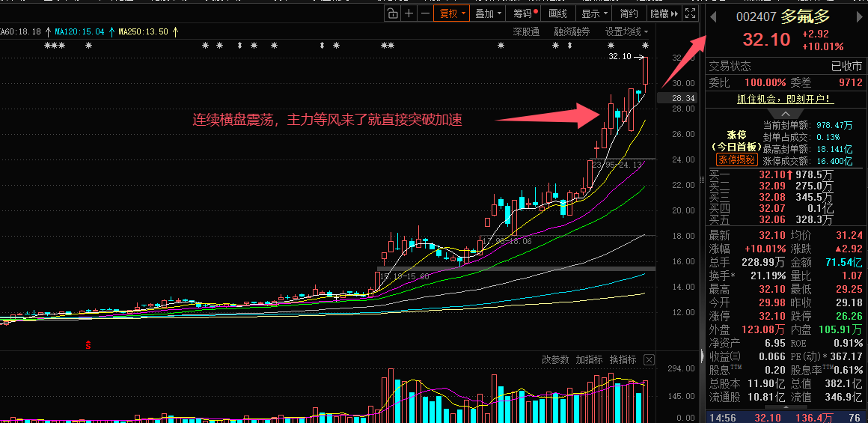Click the 委比 value 100.00%
This screenshot has height=423, width=868.
(x=765, y=83)
